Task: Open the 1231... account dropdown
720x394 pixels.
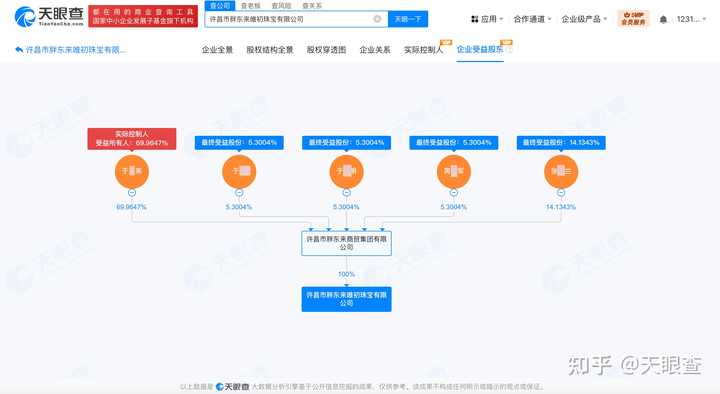Action: (691, 19)
